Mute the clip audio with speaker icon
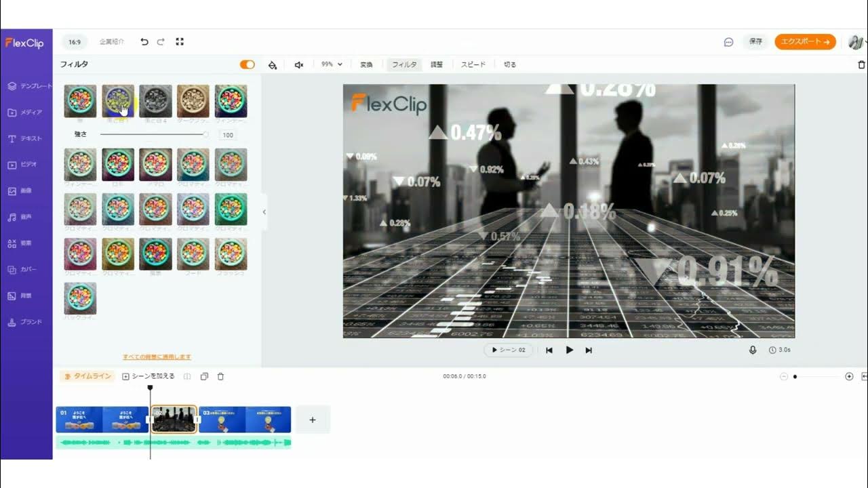The image size is (868, 488). [299, 65]
